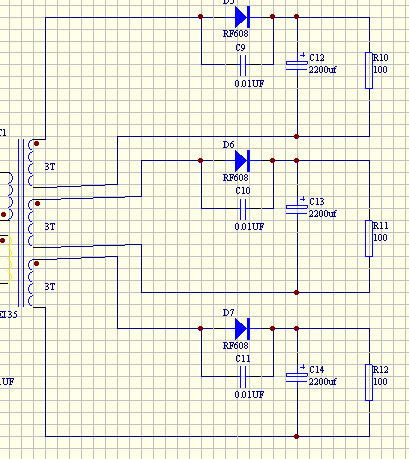Select the C11 capacitor symbol
The image size is (409, 459).
(x=243, y=377)
